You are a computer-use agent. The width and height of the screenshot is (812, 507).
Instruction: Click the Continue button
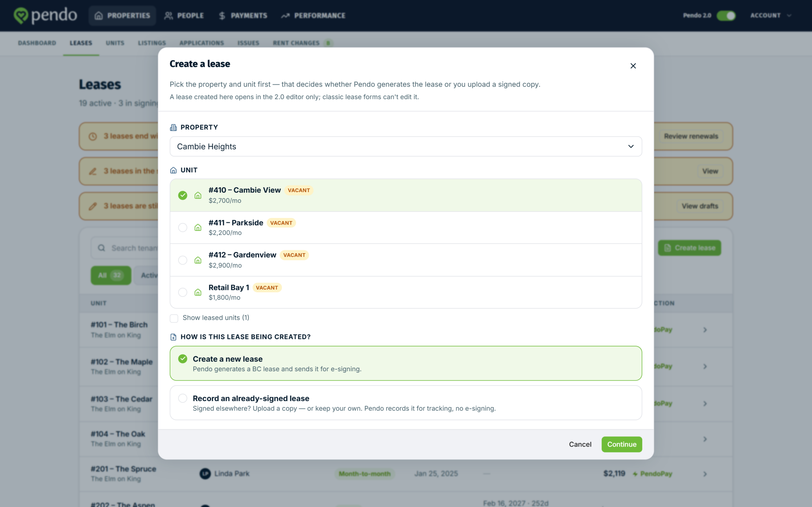click(x=621, y=444)
